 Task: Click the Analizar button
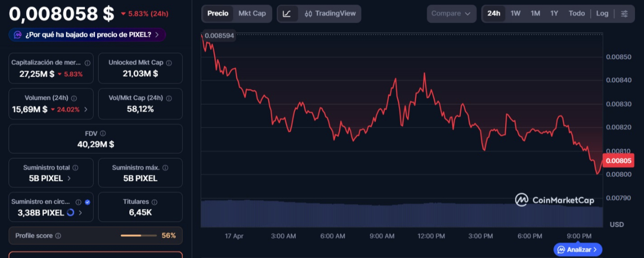click(578, 249)
